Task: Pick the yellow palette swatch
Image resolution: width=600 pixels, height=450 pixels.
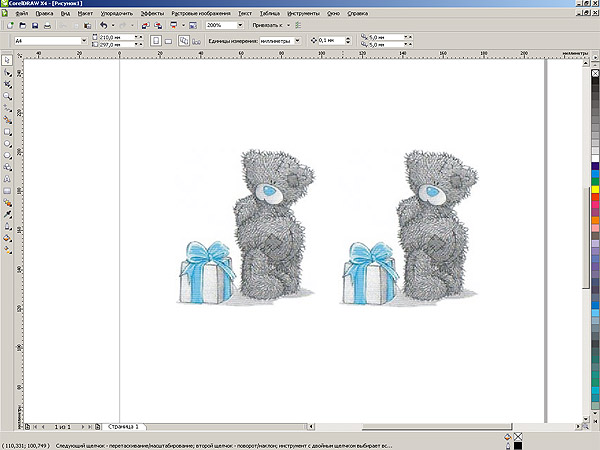Action: click(595, 189)
